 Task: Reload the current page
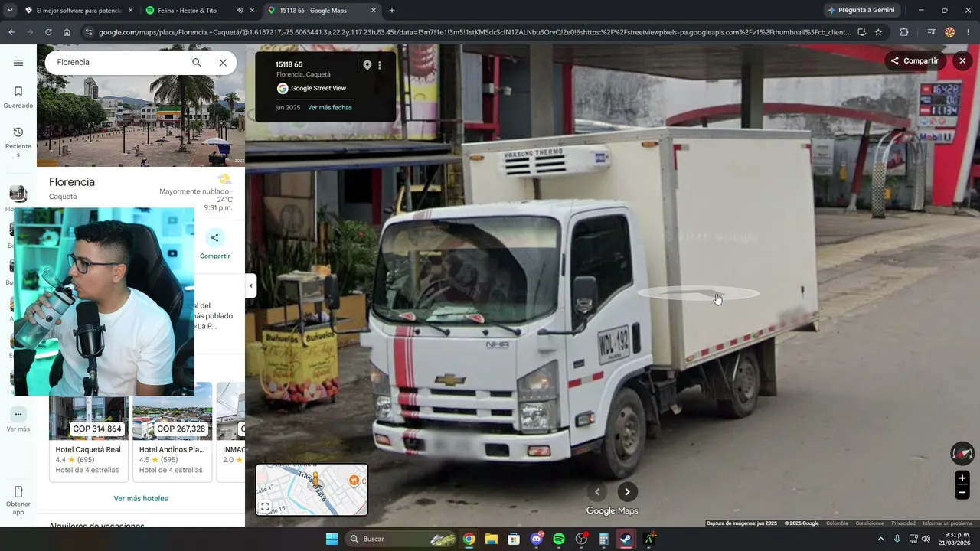click(48, 32)
